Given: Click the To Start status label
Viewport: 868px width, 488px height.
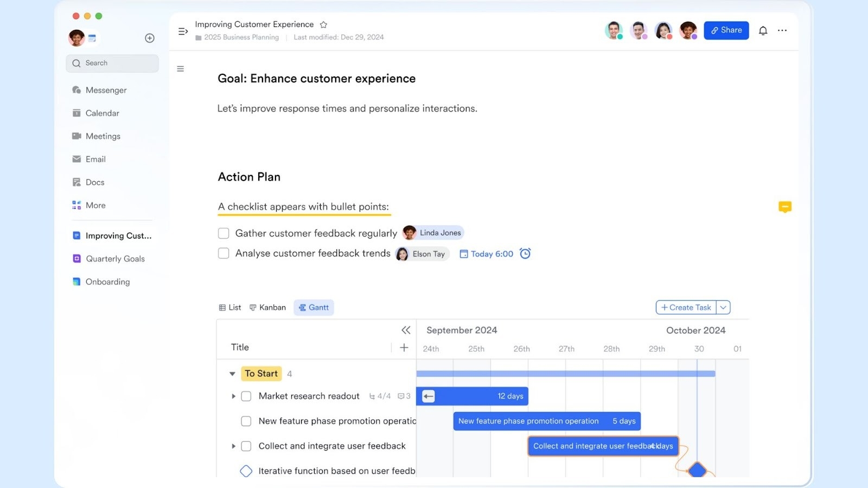Looking at the screenshot, I should pos(261,374).
